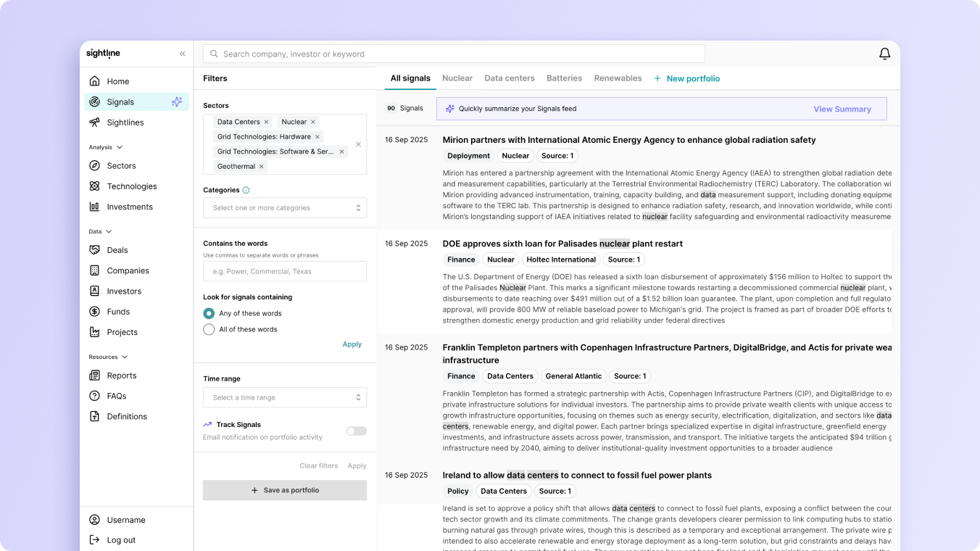Click the Investors icon in sidebar
The height and width of the screenshot is (551, 980).
pos(94,291)
